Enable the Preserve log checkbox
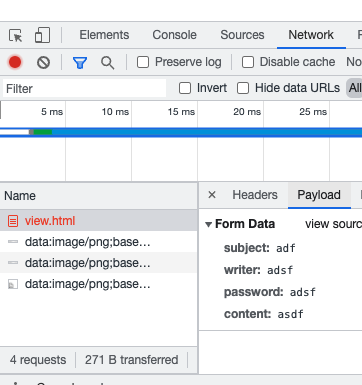The height and width of the screenshot is (385, 362). click(143, 62)
